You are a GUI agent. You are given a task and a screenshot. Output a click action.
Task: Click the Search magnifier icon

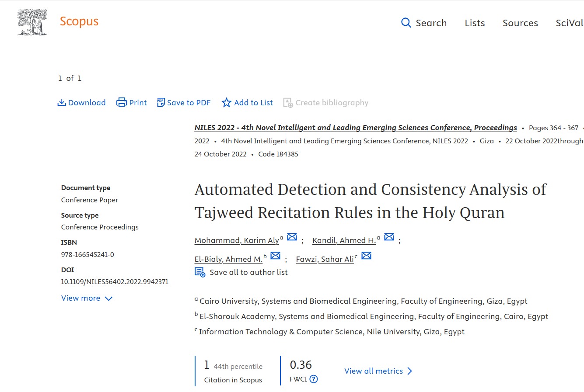click(406, 23)
